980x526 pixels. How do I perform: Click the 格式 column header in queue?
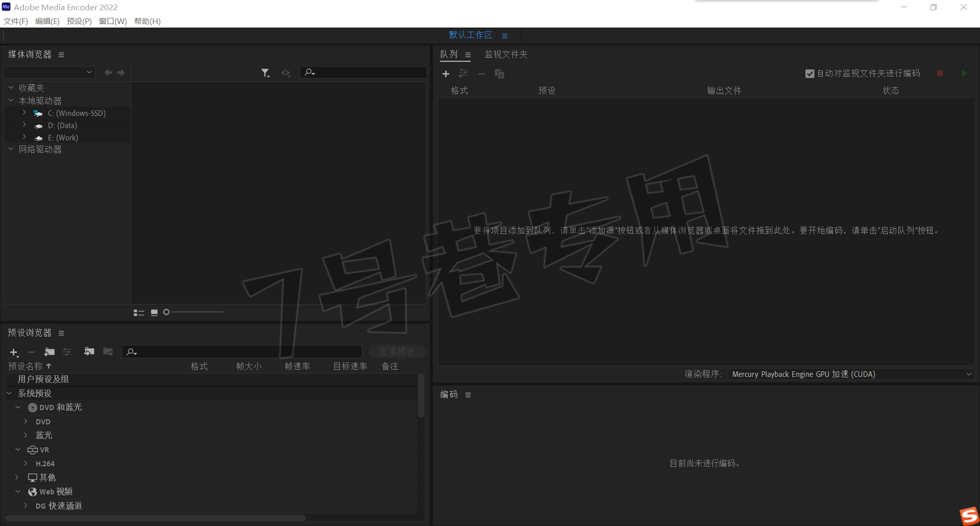pos(459,90)
